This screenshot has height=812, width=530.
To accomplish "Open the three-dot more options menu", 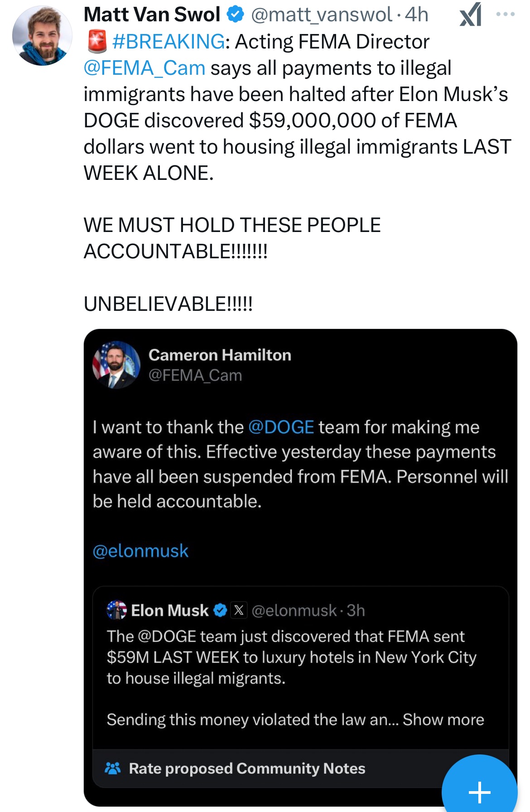I will click(x=505, y=14).
